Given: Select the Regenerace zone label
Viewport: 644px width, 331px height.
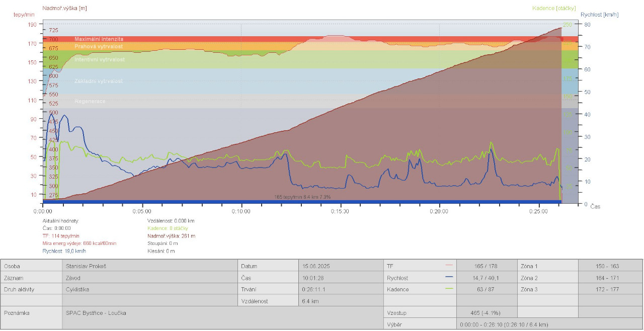Looking at the screenshot, I should [90, 101].
